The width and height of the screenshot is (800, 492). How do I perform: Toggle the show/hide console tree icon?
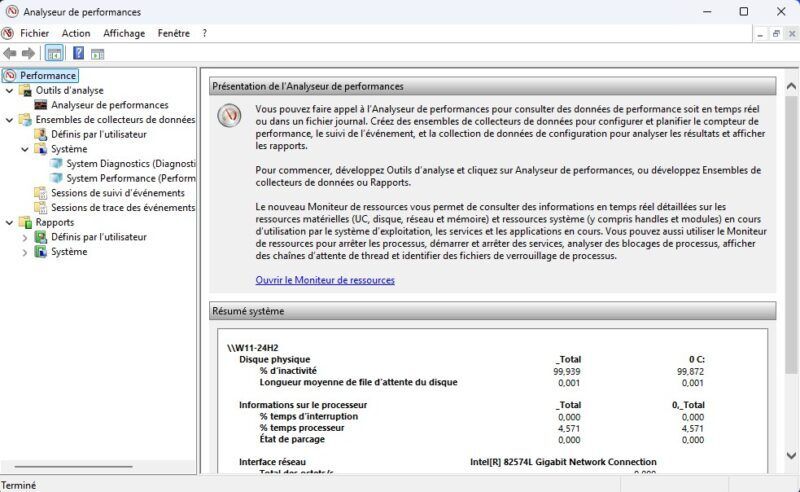(x=54, y=53)
